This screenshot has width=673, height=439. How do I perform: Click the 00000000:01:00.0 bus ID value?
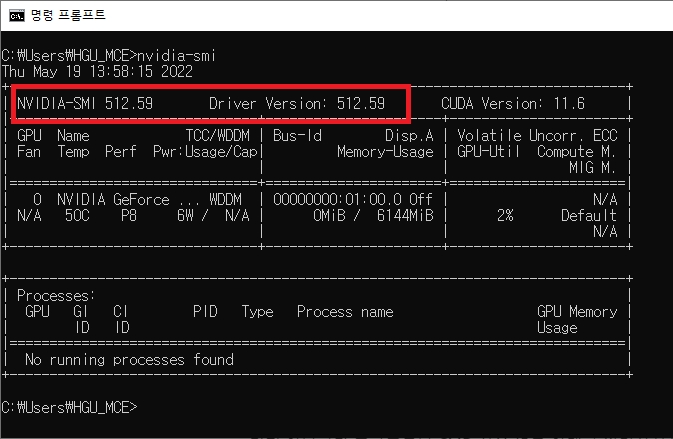click(339, 199)
